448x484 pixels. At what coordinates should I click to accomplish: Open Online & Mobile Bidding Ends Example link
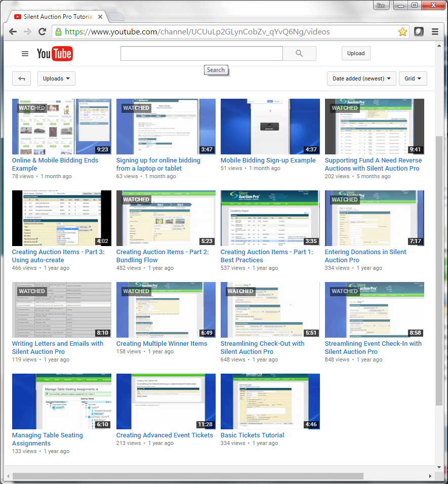tap(55, 164)
